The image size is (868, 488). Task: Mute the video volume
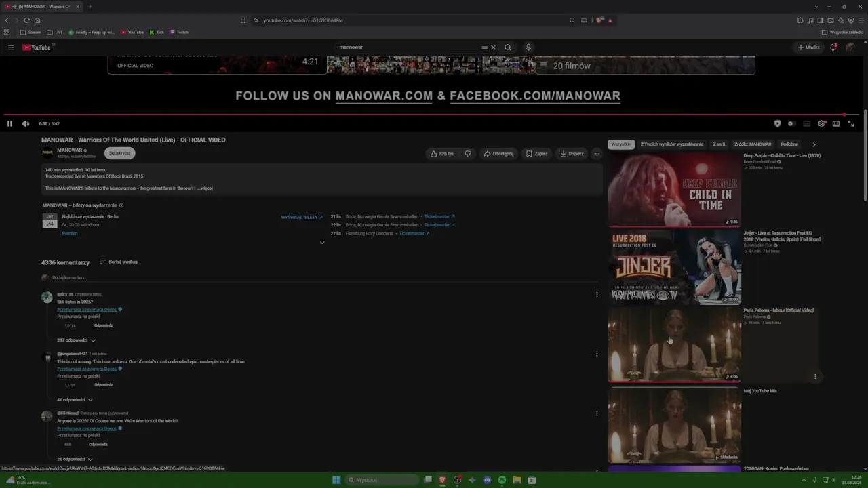pos(26,123)
